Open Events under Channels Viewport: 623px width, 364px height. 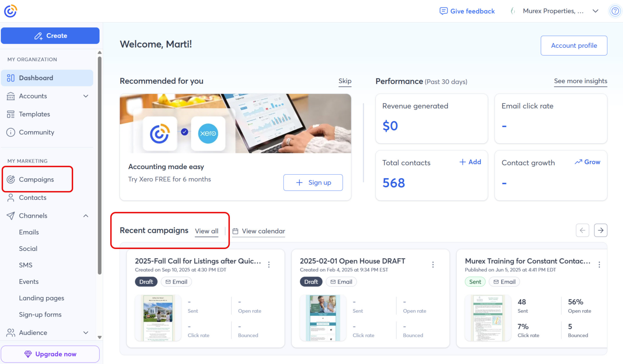coord(29,282)
